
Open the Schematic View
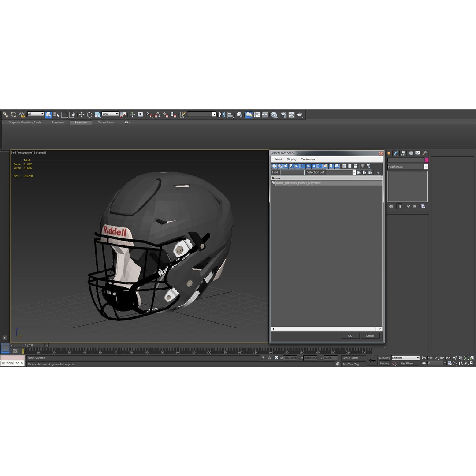coord(265,115)
